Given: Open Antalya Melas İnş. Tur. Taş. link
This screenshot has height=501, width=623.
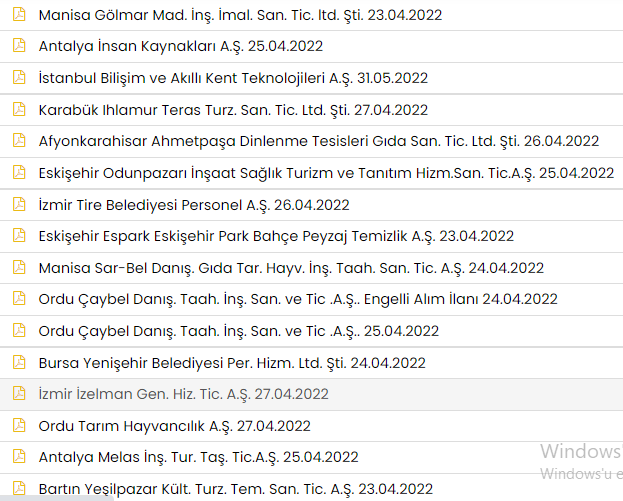Looking at the screenshot, I should [x=198, y=457].
